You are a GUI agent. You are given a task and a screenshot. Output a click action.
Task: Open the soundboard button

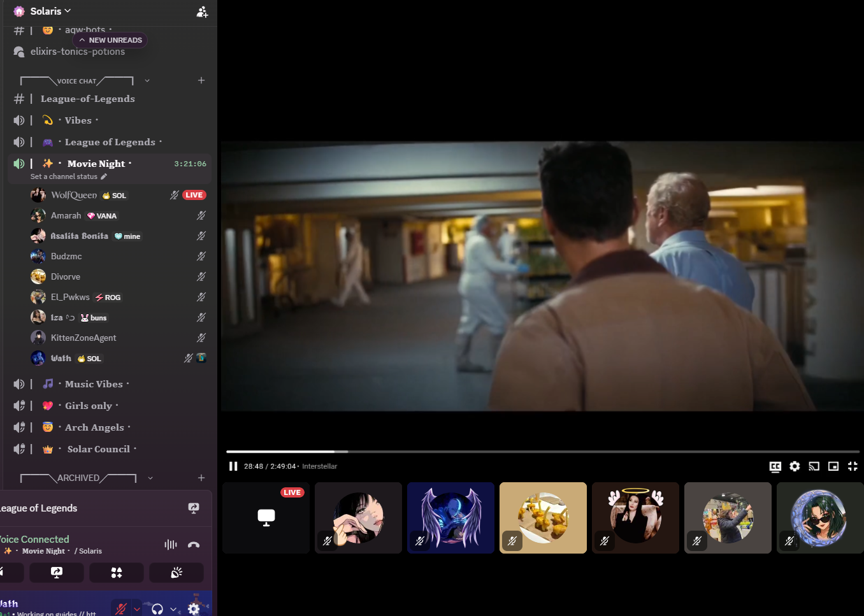point(176,573)
